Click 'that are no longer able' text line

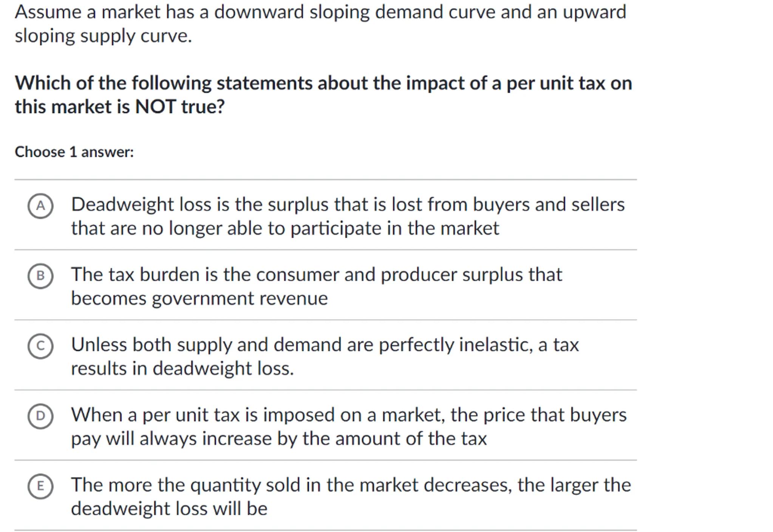(x=285, y=228)
